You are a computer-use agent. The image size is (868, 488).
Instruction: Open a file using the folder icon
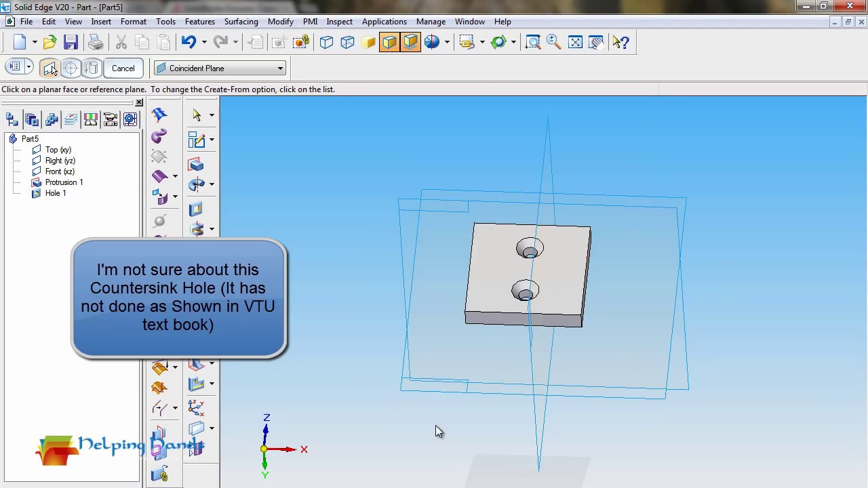pyautogui.click(x=50, y=42)
